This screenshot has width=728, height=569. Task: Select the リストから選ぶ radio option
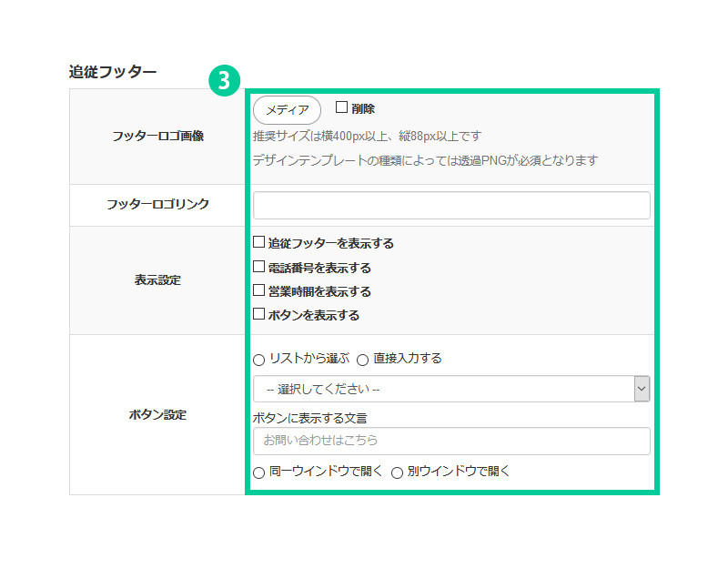pos(259,359)
